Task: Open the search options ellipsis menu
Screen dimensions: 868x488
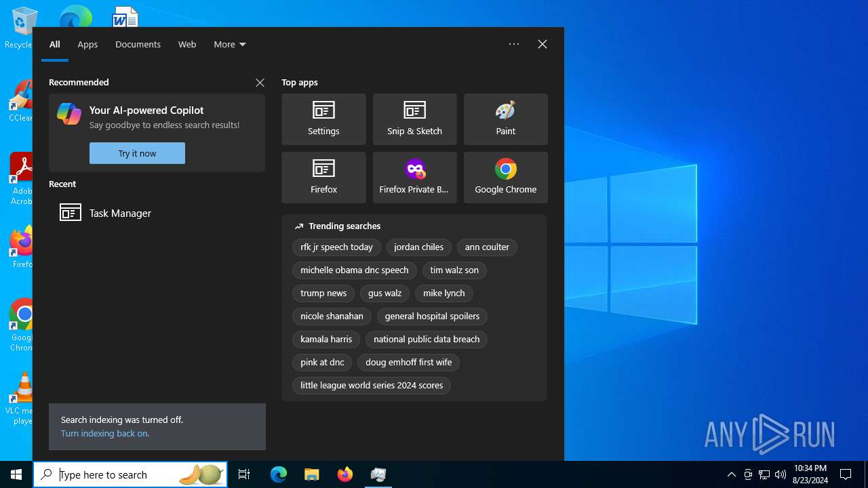Action: pyautogui.click(x=514, y=44)
